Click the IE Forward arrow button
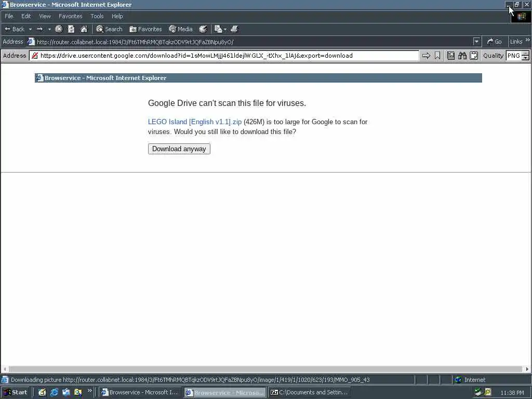This screenshot has width=532, height=399. [x=39, y=29]
